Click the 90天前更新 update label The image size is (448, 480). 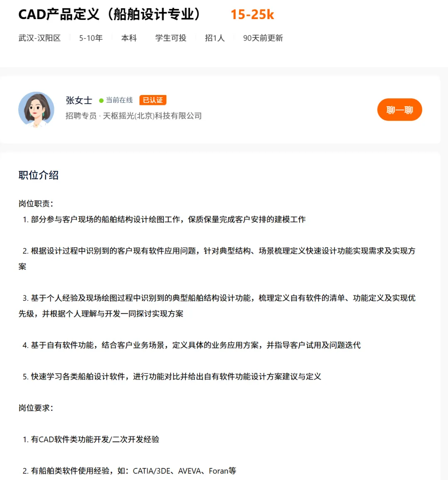tap(263, 38)
